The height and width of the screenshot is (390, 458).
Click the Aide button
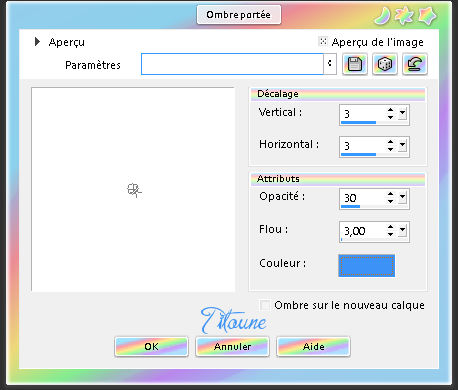coord(313,347)
